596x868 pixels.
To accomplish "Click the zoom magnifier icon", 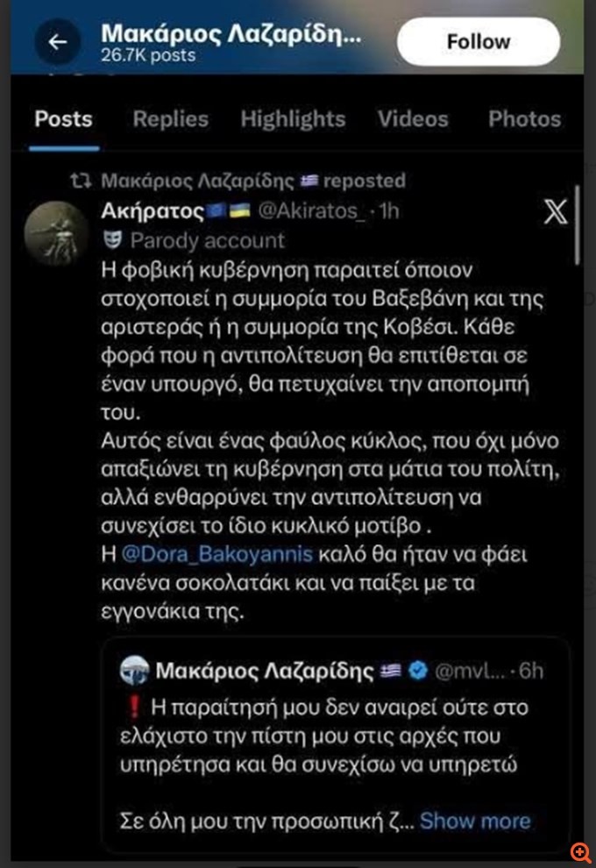I will tap(579, 852).
